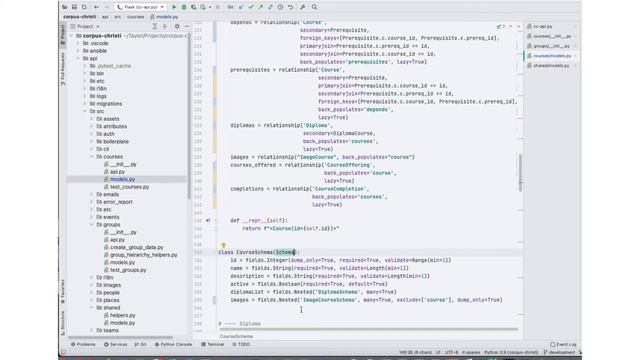Click the Project panel horizontal scrollbar

click(120, 338)
